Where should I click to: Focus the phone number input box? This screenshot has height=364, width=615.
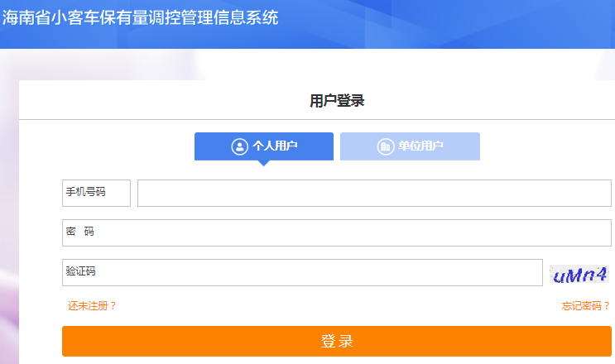[x=374, y=193]
